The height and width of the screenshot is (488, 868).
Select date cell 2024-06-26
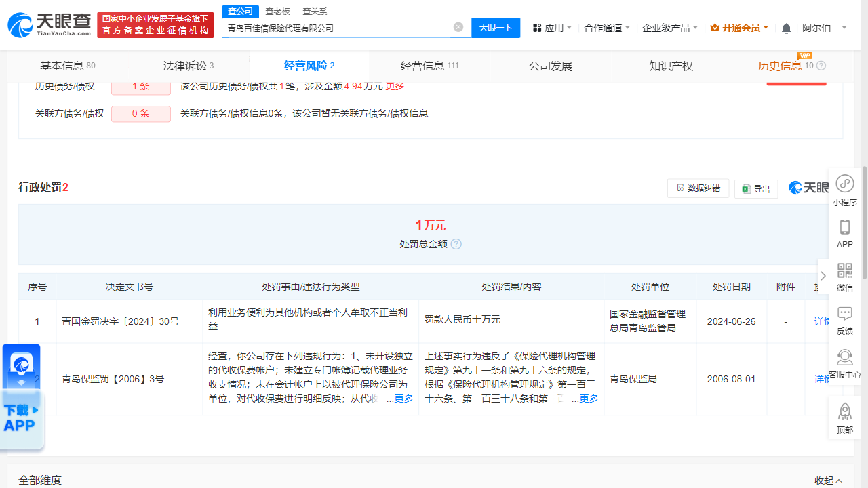731,321
